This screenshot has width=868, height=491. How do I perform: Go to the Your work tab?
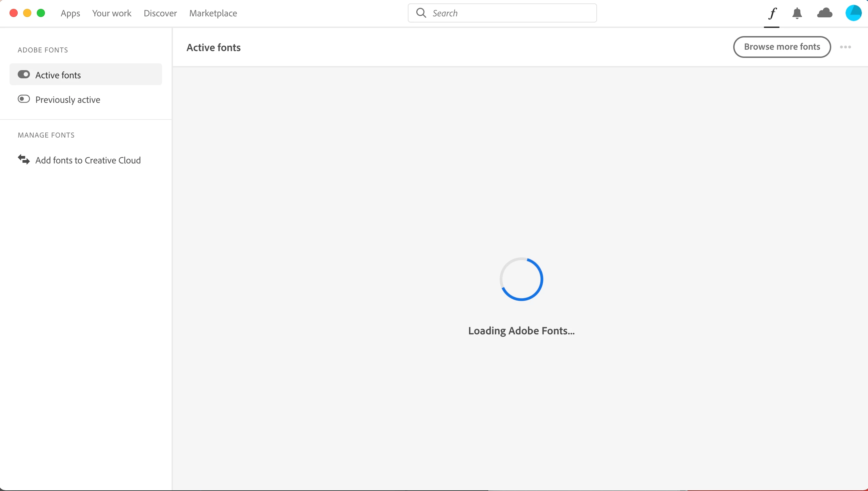112,13
